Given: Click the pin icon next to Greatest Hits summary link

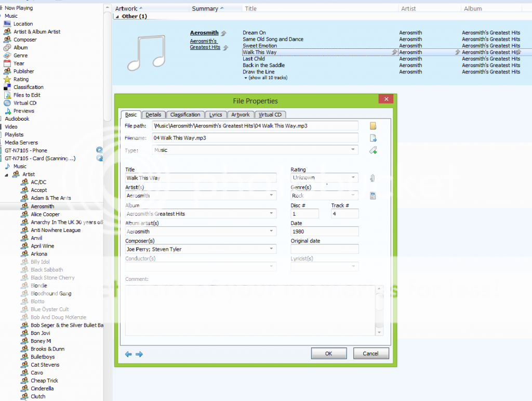Looking at the screenshot, I should click(225, 47).
